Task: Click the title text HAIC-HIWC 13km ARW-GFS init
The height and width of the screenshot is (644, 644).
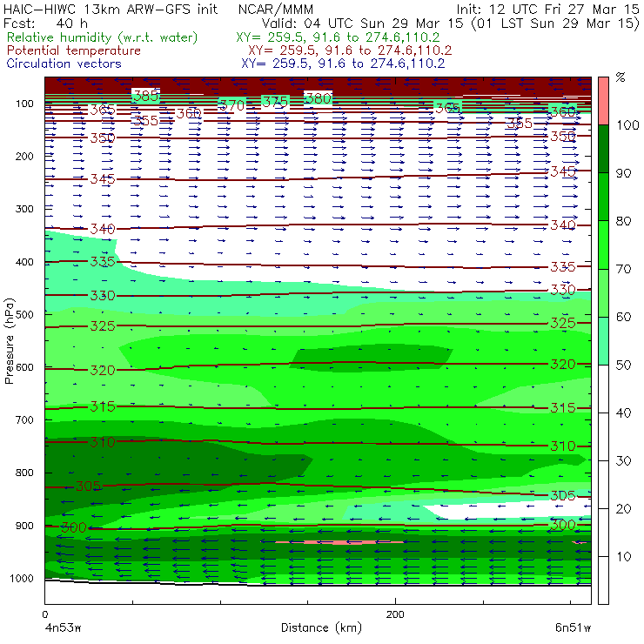Action: pyautogui.click(x=111, y=9)
